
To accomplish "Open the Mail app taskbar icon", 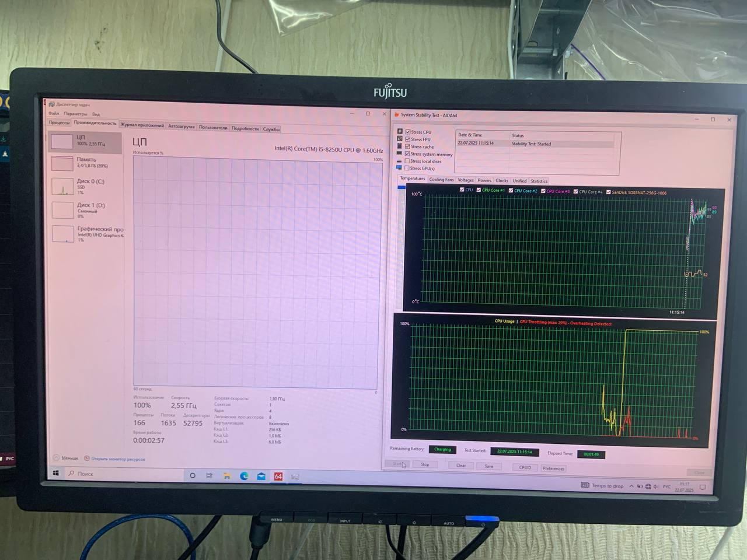I will (261, 477).
